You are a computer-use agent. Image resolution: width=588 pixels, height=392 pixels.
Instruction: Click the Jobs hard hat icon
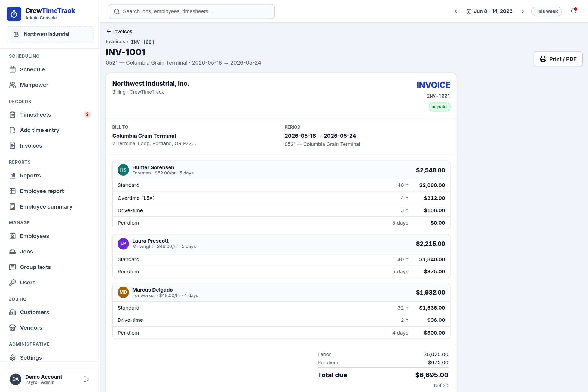[x=13, y=252]
